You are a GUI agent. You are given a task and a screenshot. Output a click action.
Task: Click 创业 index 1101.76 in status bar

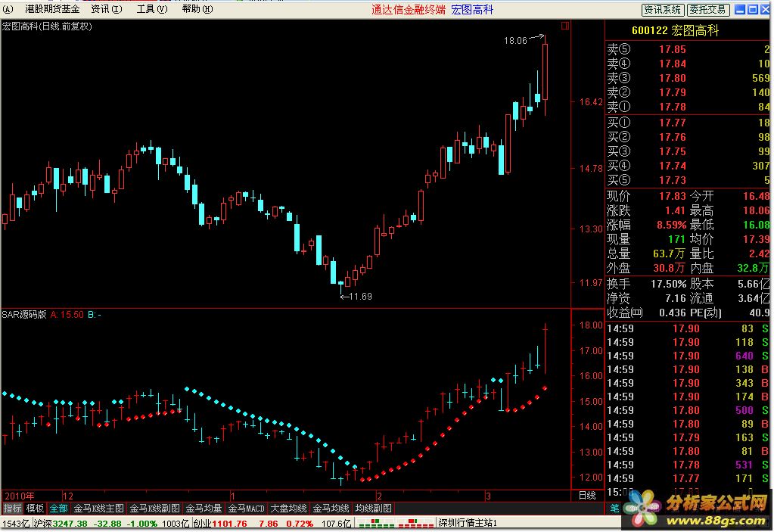(x=230, y=524)
